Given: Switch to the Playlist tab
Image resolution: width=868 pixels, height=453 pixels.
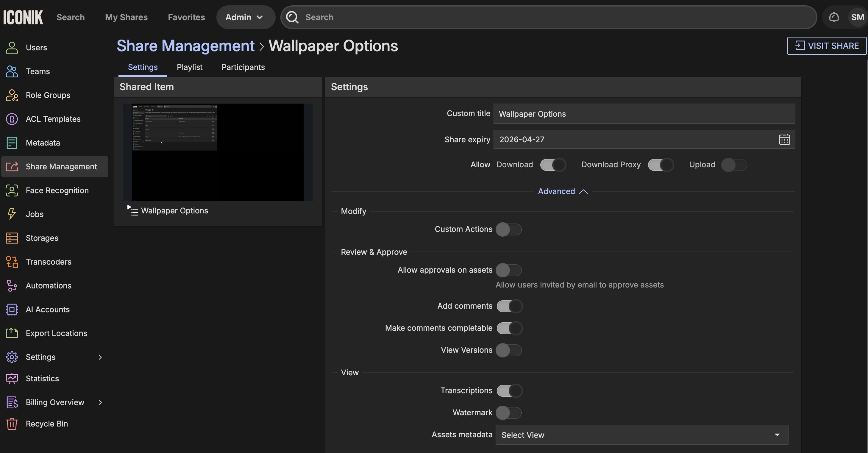Looking at the screenshot, I should coord(189,67).
